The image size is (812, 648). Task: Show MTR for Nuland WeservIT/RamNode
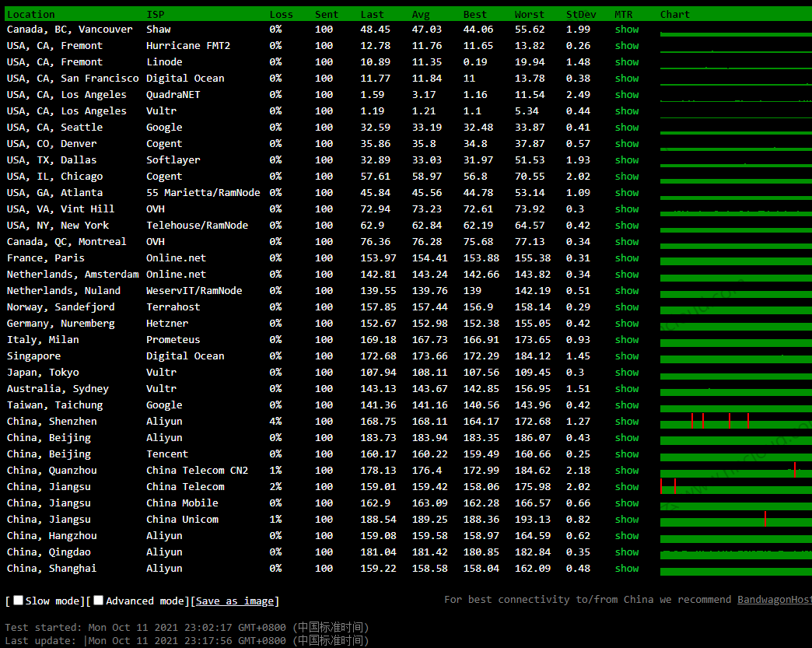[x=627, y=291]
